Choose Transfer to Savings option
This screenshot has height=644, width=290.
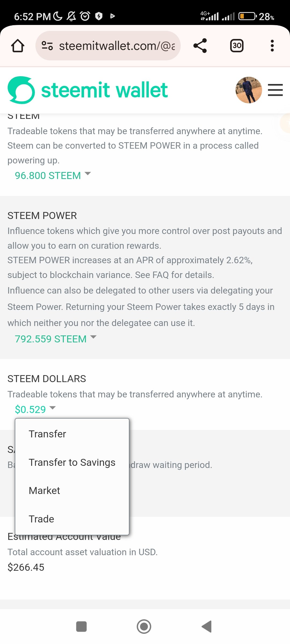click(72, 462)
